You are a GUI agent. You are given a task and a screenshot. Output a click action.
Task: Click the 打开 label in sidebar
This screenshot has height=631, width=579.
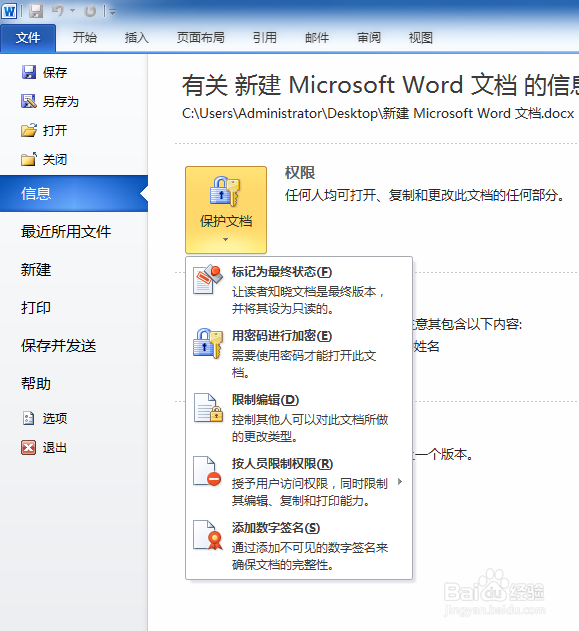[x=55, y=130]
